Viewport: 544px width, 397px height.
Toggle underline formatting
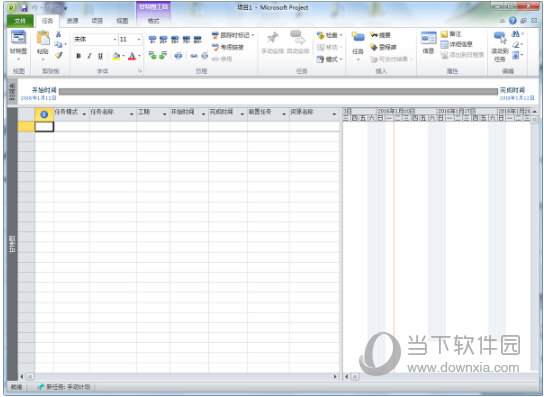[x=101, y=56]
